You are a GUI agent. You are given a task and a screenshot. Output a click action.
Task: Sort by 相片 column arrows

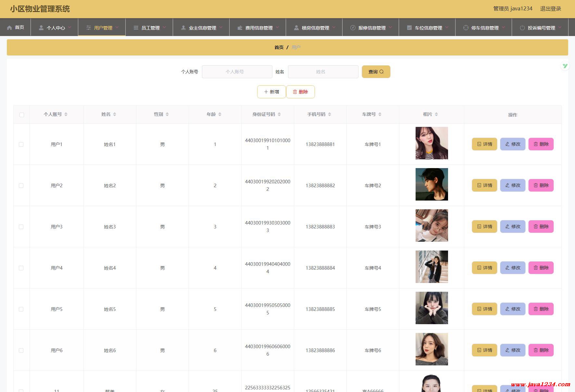click(436, 114)
